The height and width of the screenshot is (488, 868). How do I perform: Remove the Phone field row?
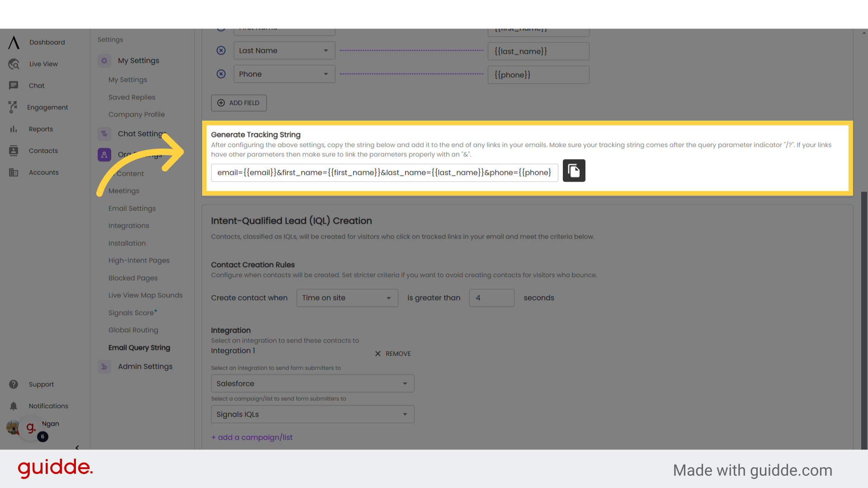tap(221, 74)
